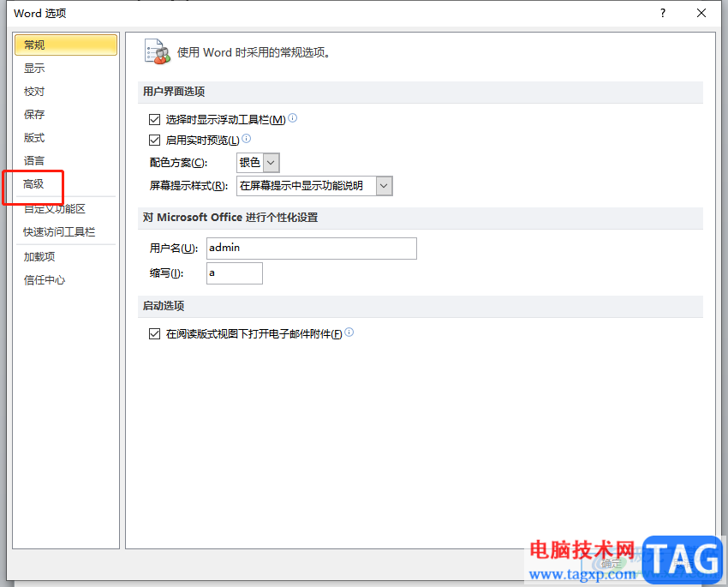Open the 版式 category
This screenshot has width=728, height=587.
click(34, 137)
